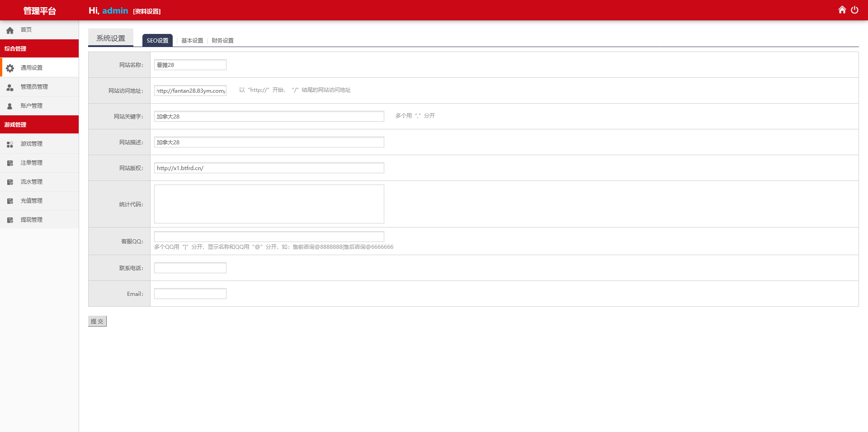
Task: Click inside the 统计代码 textarea
Action: point(269,204)
